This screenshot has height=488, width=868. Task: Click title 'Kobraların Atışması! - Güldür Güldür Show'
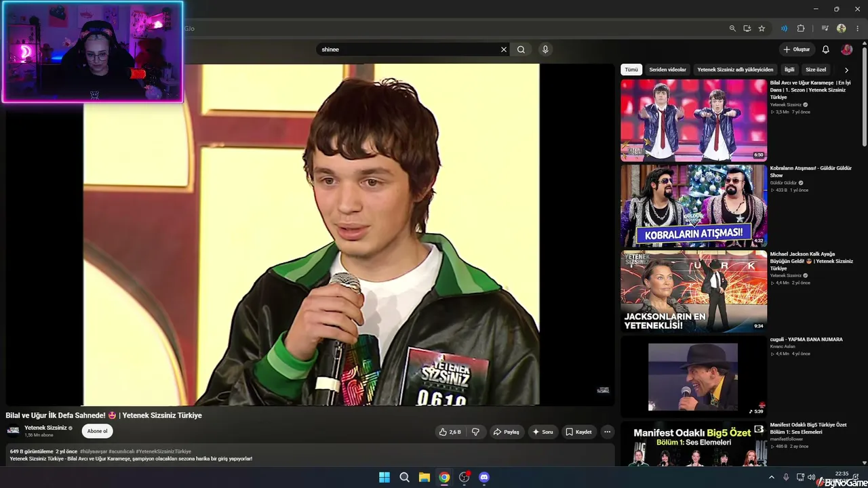pos(811,171)
